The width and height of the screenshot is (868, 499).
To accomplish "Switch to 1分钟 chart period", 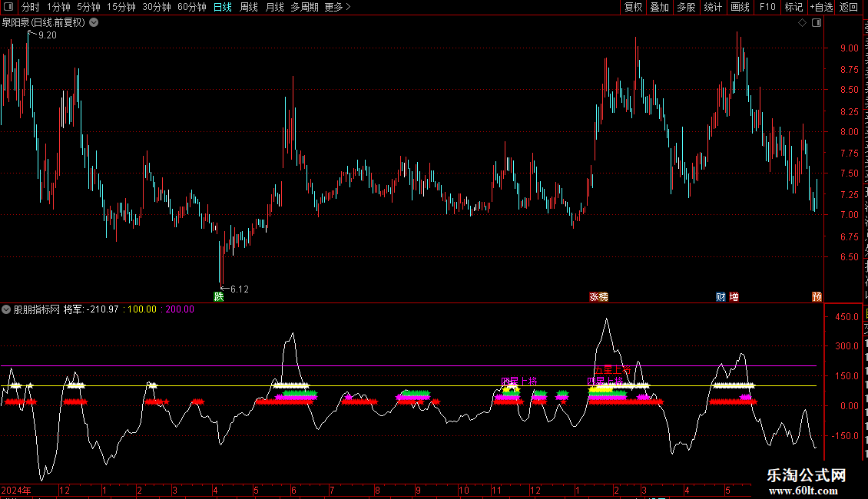I will tap(58, 7).
